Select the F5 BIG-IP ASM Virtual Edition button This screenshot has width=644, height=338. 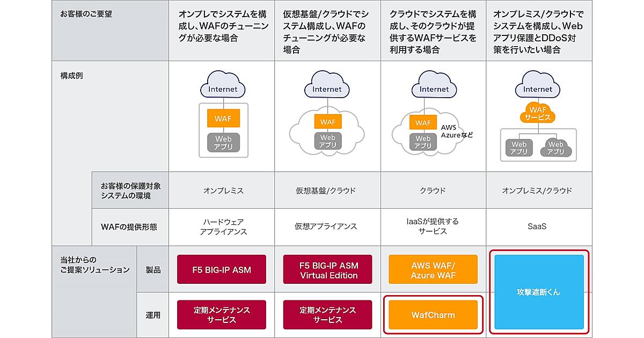point(329,269)
